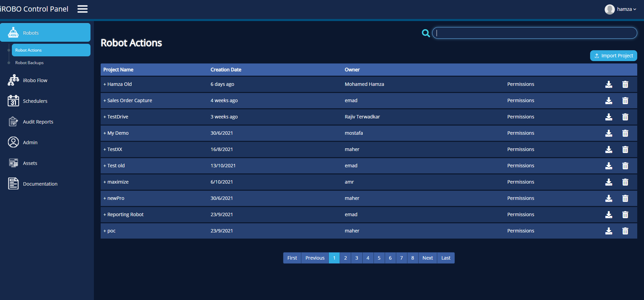The width and height of the screenshot is (644, 300).
Task: Focus the project search field
Action: [x=535, y=33]
